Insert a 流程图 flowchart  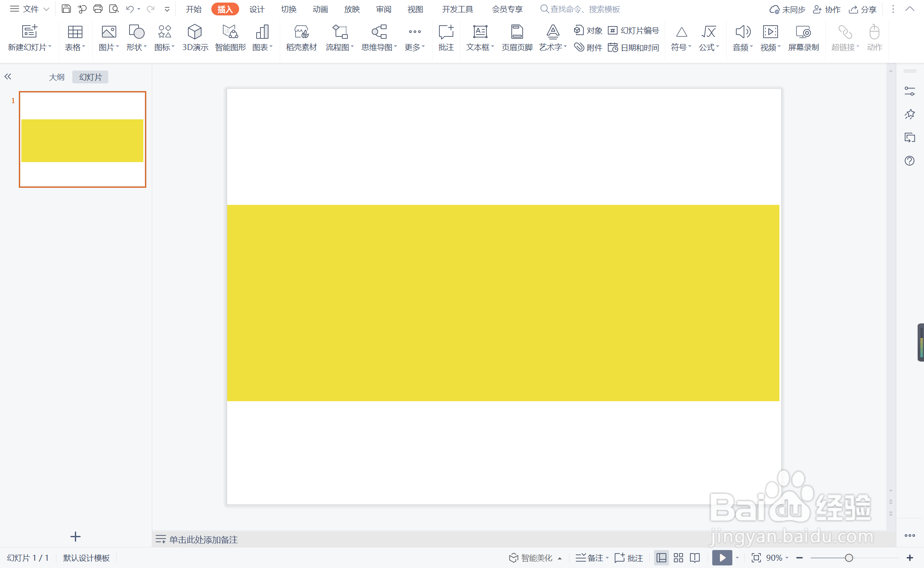pyautogui.click(x=340, y=38)
